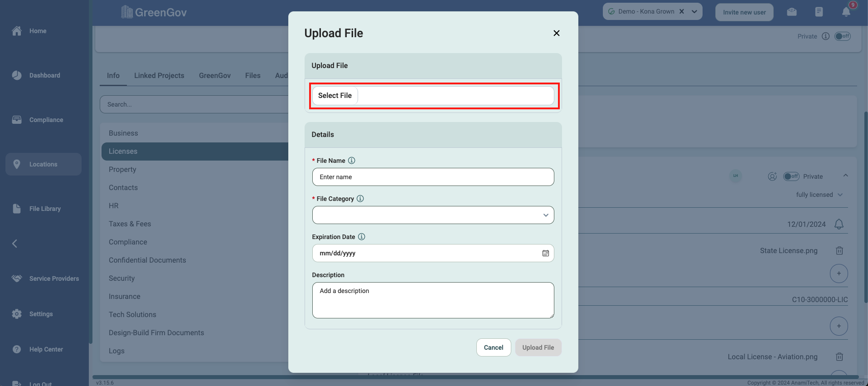Viewport: 868px width, 386px height.
Task: Click the reminder bell beside 12/01/2024
Action: pyautogui.click(x=839, y=224)
